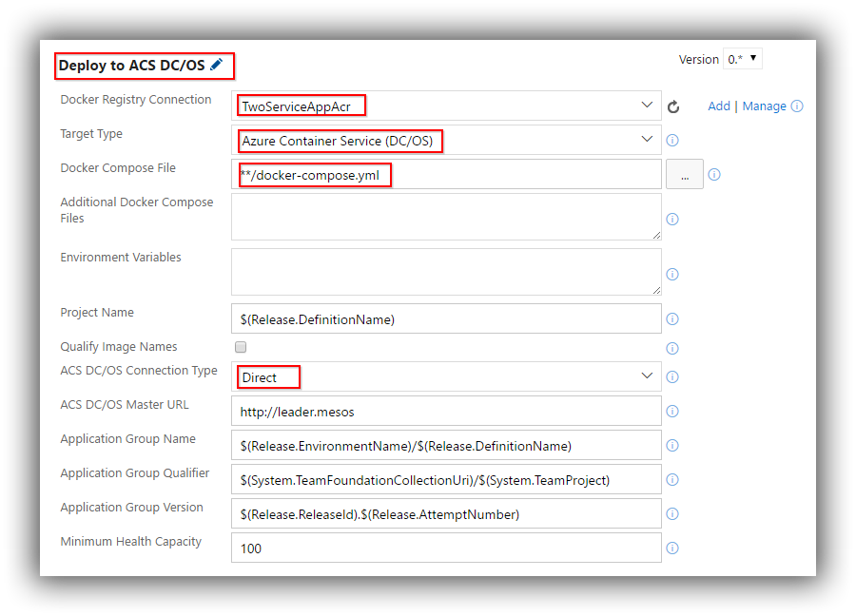Image resolution: width=856 pixels, height=616 pixels.
Task: Open the Version selector showing 0.*
Action: click(742, 58)
